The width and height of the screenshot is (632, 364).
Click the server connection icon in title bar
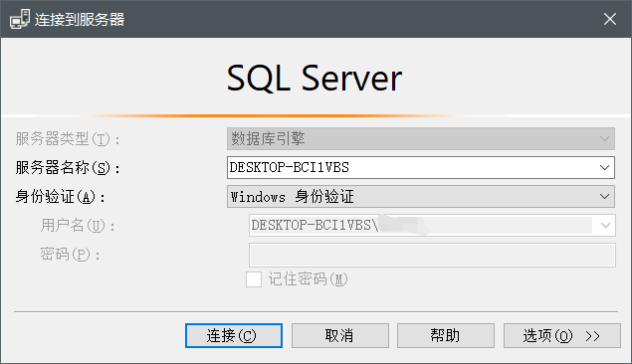20,19
